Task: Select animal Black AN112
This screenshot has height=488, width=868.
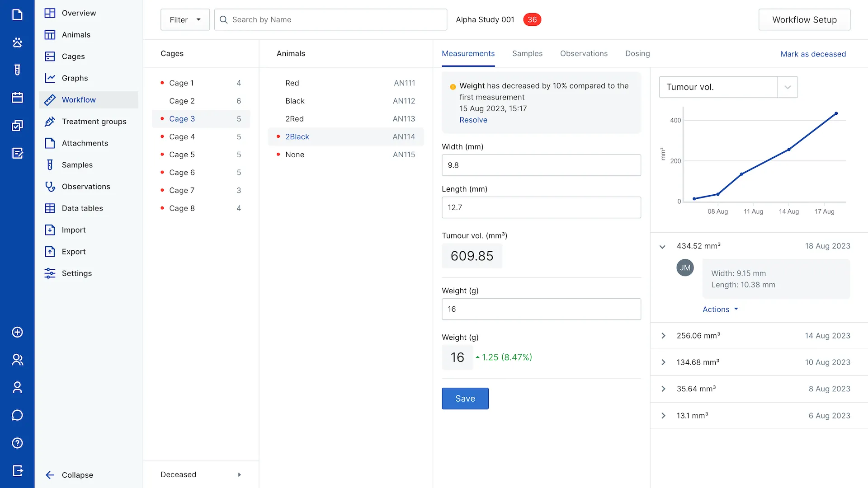Action: coord(346,101)
